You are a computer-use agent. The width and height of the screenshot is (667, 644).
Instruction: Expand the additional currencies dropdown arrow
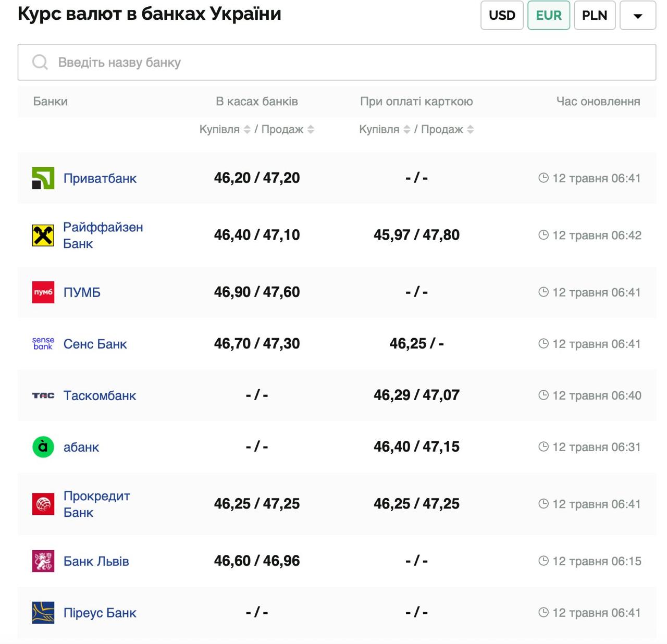[637, 16]
